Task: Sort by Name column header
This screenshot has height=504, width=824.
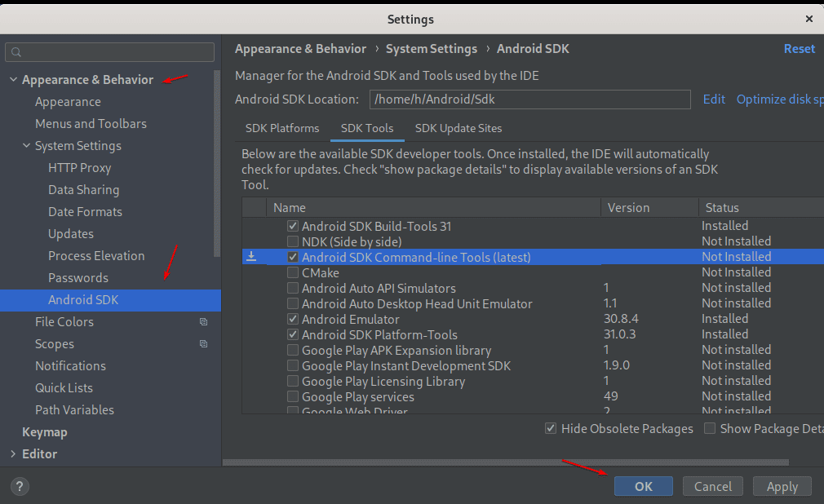Action: (x=433, y=208)
